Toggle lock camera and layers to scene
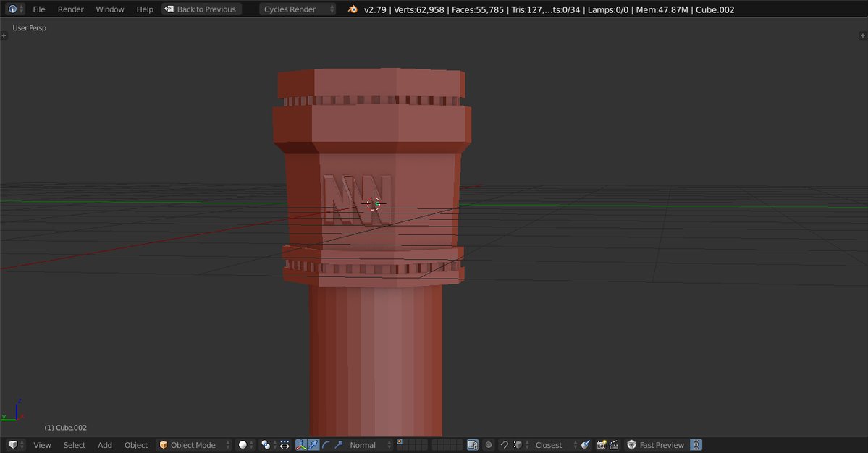The width and height of the screenshot is (868, 453). click(x=473, y=445)
